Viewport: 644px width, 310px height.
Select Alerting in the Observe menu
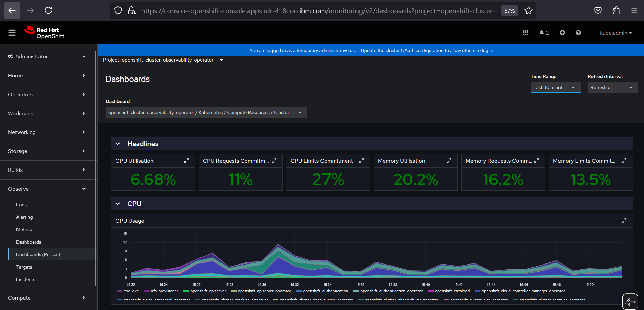(x=25, y=217)
